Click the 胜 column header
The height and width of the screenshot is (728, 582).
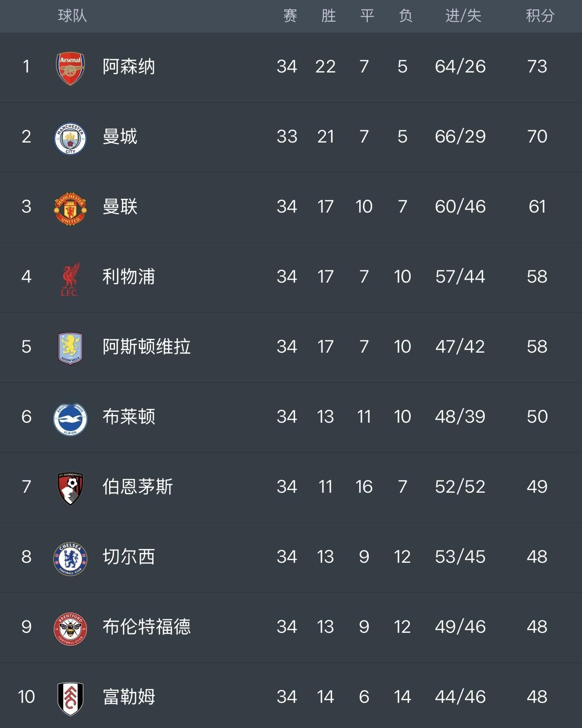(x=328, y=16)
